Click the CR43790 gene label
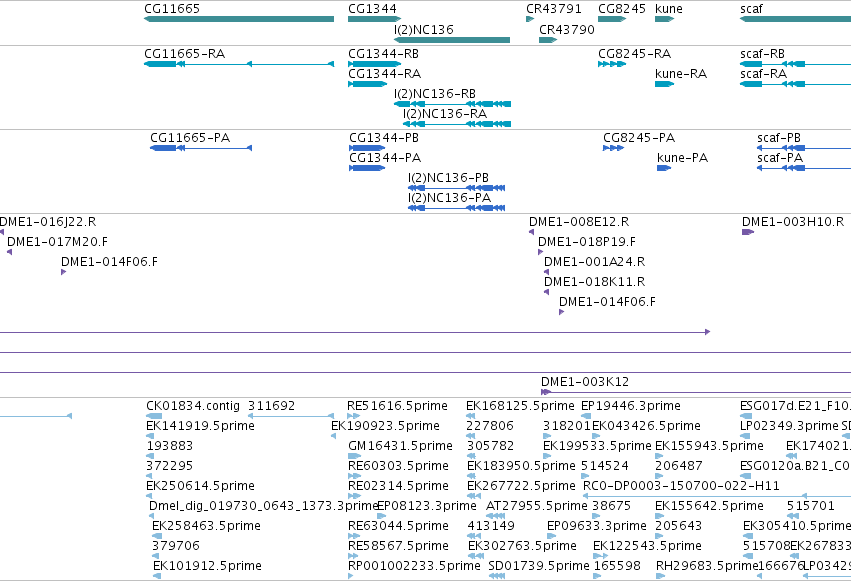Viewport: 851px width, 581px height. click(x=567, y=29)
